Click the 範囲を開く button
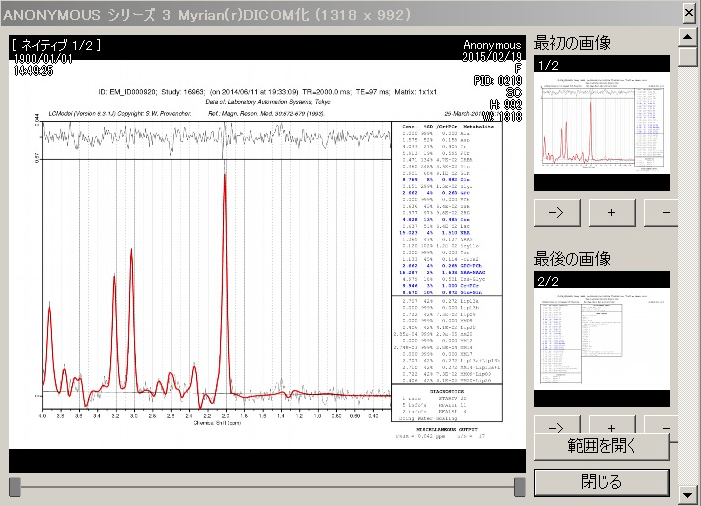 coord(600,446)
